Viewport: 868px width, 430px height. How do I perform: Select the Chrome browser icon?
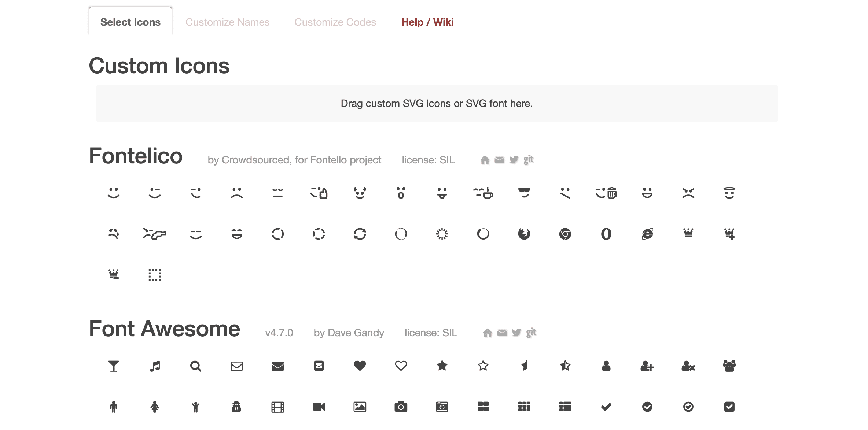(565, 234)
